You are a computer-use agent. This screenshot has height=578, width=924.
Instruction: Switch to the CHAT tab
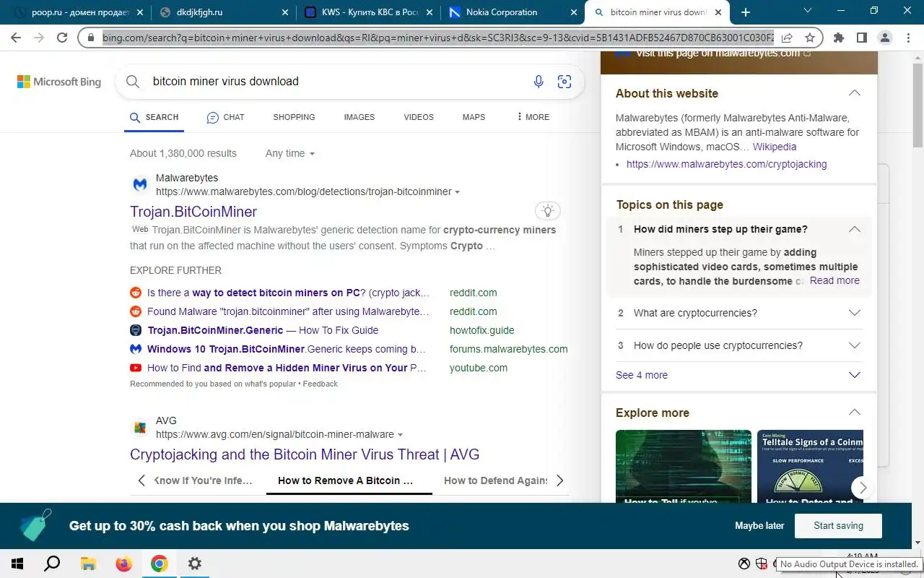[x=225, y=117]
